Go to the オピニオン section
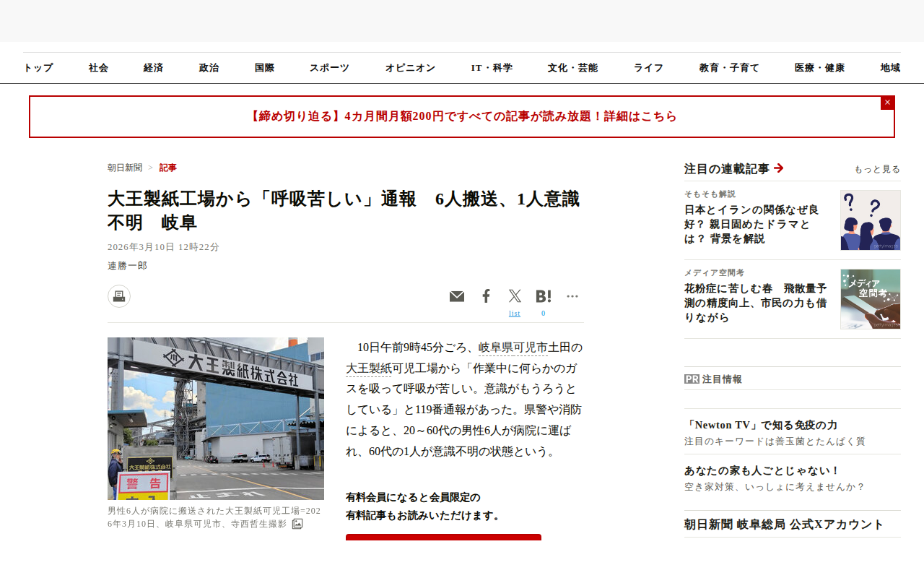 pyautogui.click(x=410, y=68)
